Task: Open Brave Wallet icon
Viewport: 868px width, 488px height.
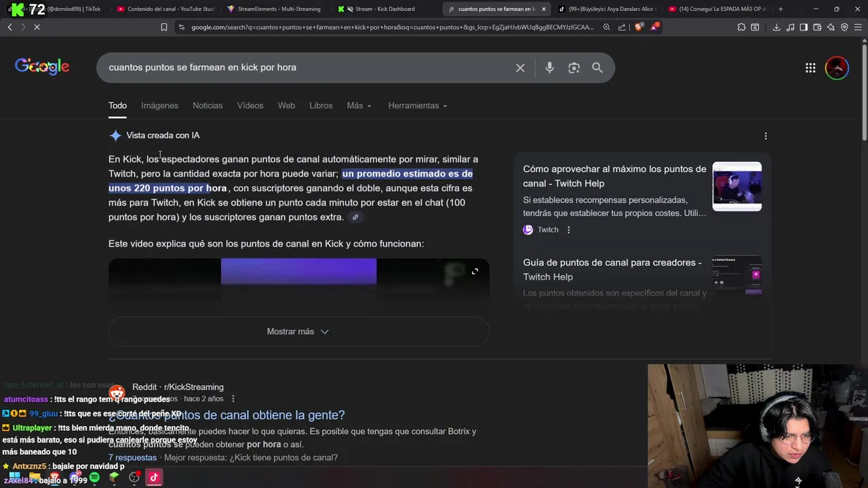Action: point(817,27)
